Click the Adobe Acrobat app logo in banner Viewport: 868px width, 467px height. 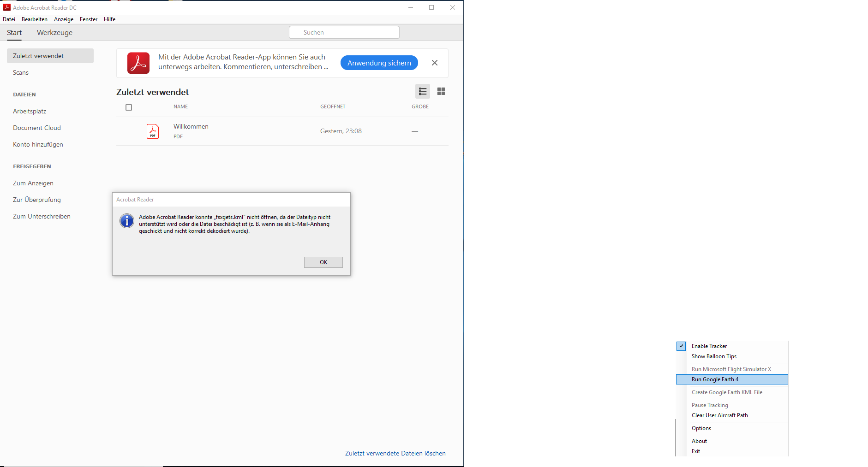coord(138,63)
